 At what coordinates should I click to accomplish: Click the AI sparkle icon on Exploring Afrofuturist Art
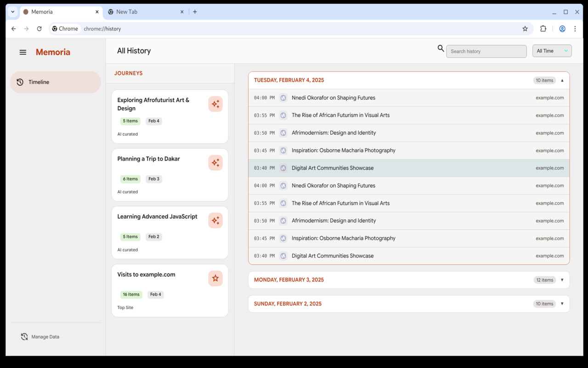(x=215, y=104)
